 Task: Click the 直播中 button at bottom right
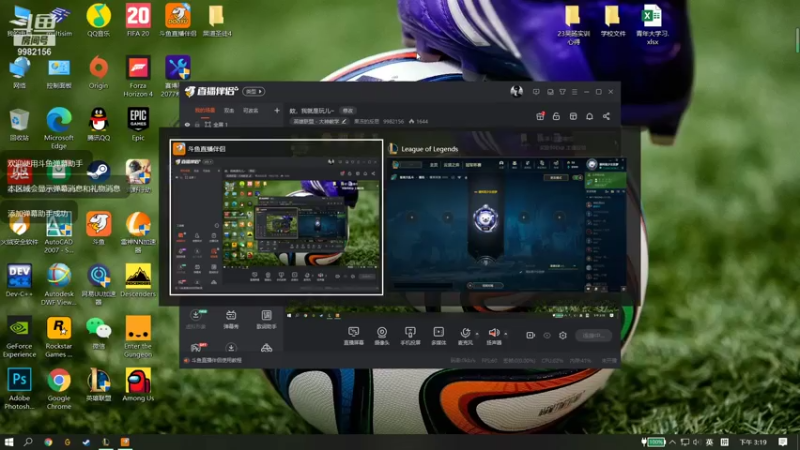[593, 335]
